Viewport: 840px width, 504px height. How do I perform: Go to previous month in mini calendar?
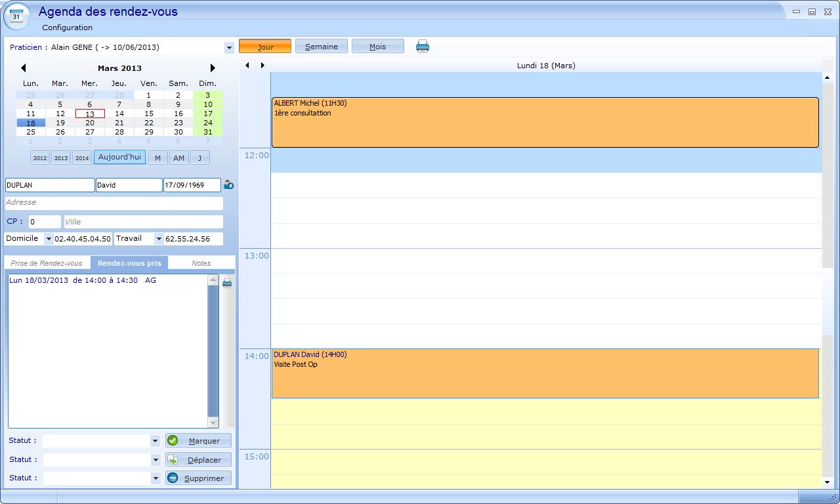pos(24,68)
